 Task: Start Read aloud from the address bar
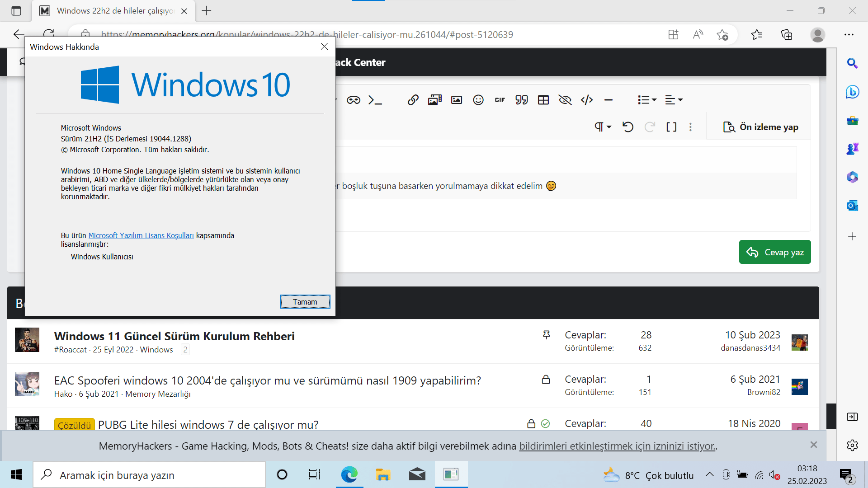point(698,34)
